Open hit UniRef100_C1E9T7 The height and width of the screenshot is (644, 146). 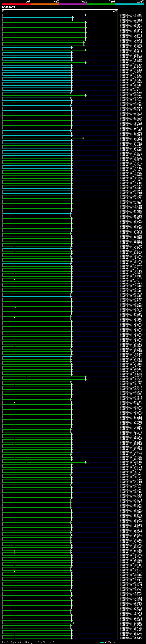click(131, 17)
